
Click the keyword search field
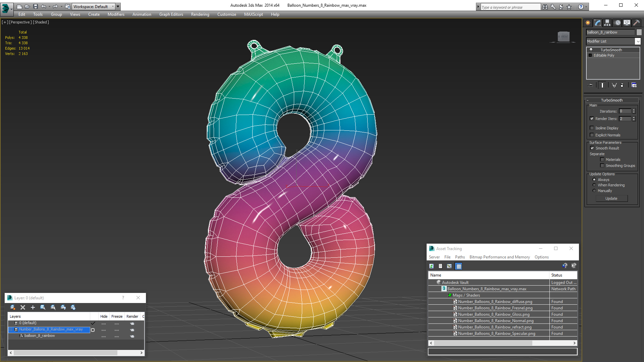[511, 7]
